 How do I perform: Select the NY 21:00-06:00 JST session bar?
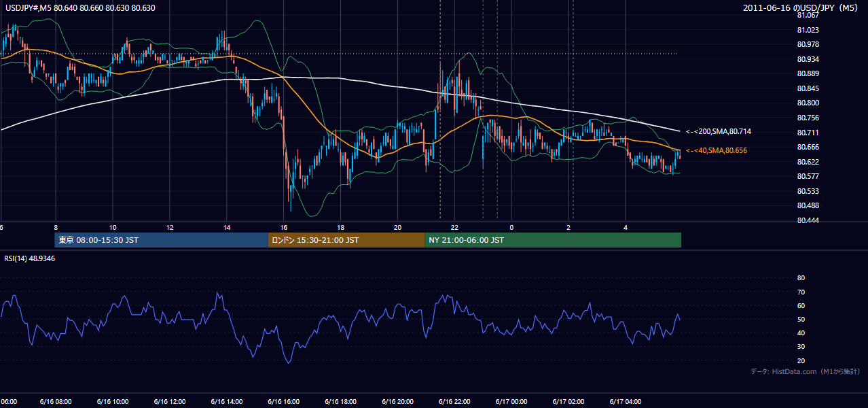(553, 240)
